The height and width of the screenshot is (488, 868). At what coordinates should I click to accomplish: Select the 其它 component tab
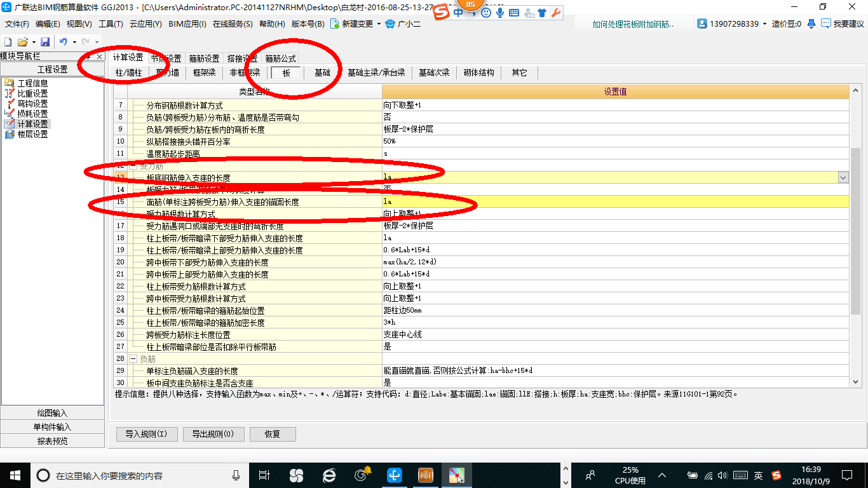pyautogui.click(x=519, y=72)
